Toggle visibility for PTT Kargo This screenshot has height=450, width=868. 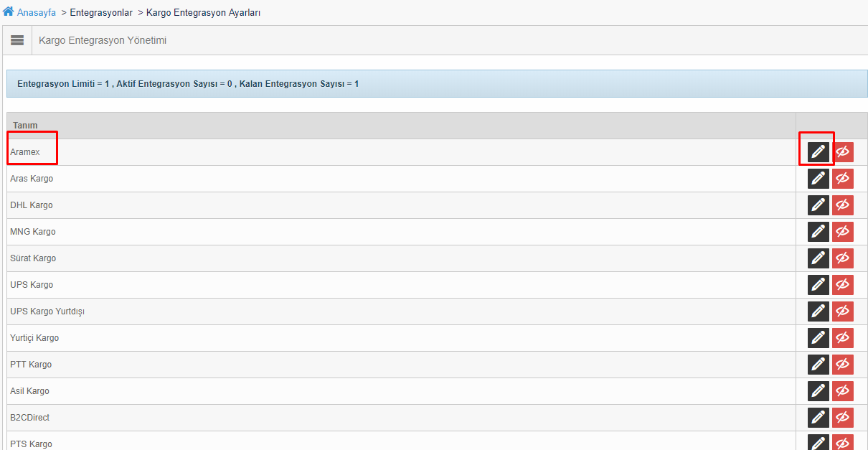(x=843, y=365)
